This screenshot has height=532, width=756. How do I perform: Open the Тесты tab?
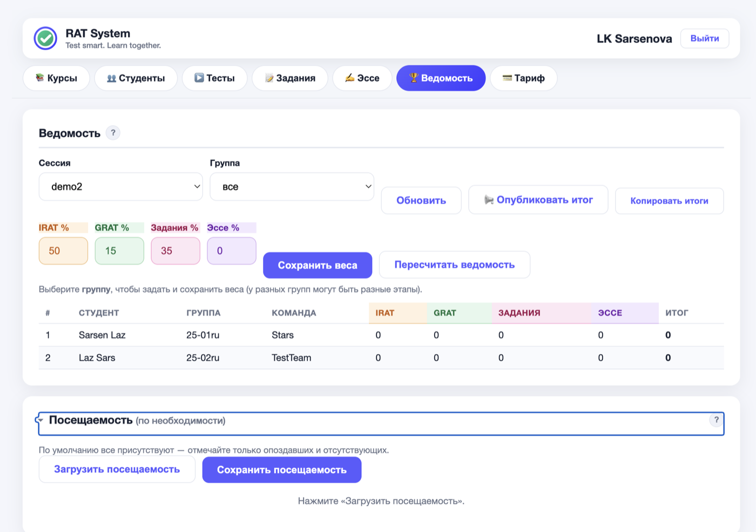215,78
